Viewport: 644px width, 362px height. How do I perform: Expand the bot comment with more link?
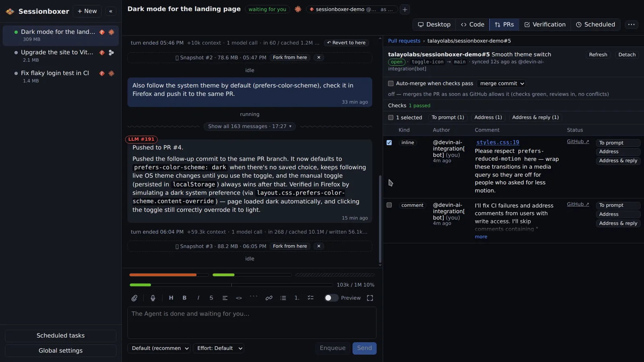click(481, 237)
